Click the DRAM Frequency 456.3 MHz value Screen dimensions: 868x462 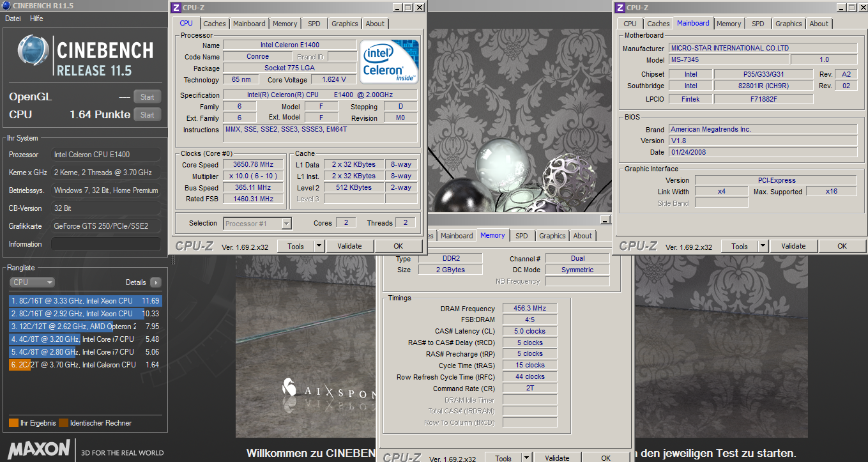point(529,308)
